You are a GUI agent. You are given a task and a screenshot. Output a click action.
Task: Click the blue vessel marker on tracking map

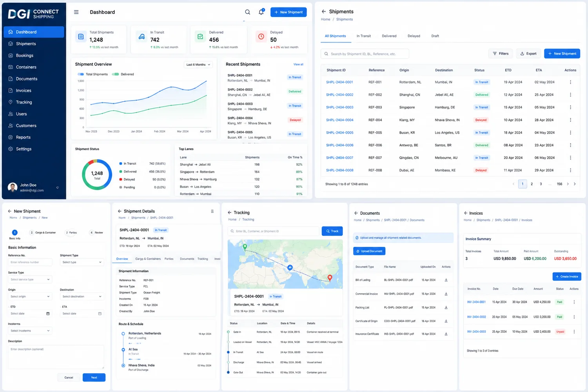290,267
